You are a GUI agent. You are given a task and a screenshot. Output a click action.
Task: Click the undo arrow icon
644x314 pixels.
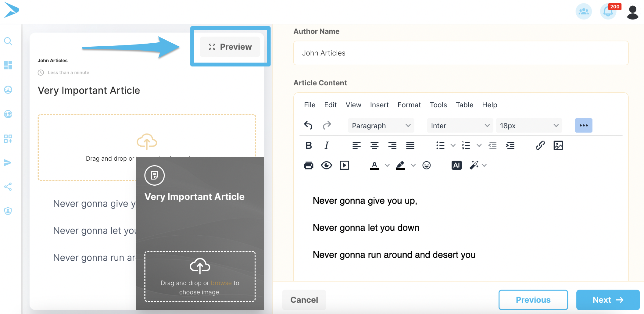coord(308,125)
